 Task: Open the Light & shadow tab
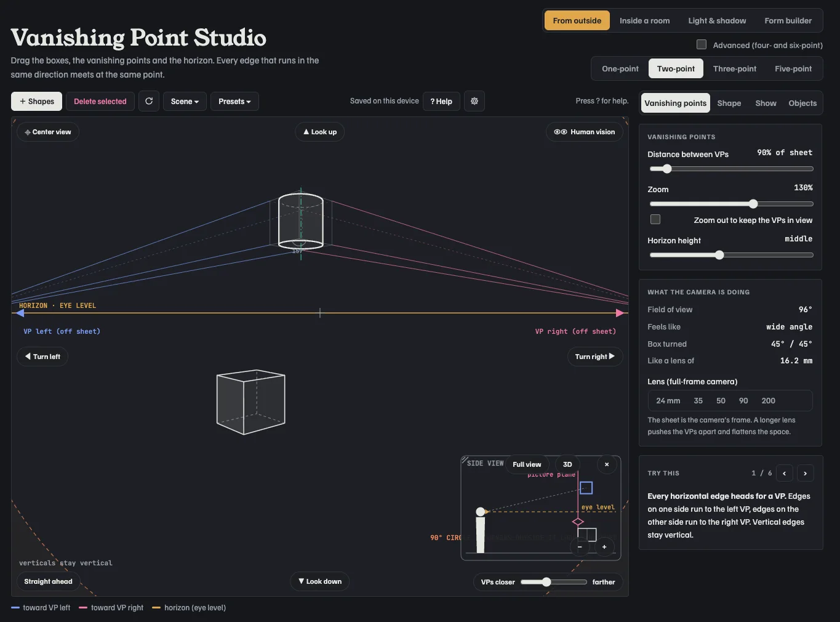[x=717, y=20]
